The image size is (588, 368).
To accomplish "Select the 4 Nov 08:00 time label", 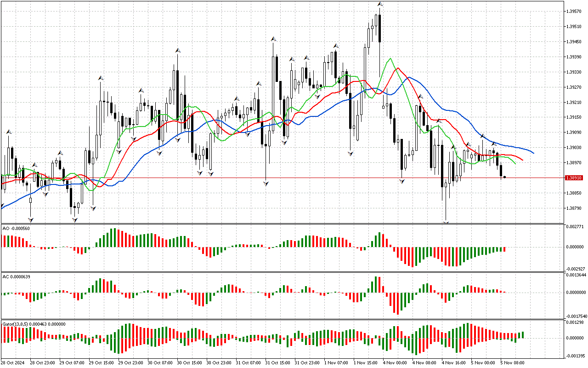I will pyautogui.click(x=424, y=363).
